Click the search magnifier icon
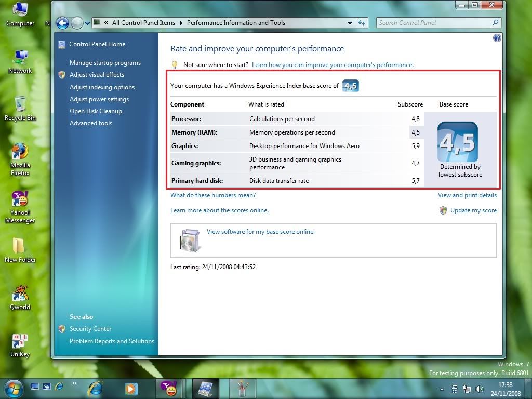This screenshot has height=399, width=532. 495,23
